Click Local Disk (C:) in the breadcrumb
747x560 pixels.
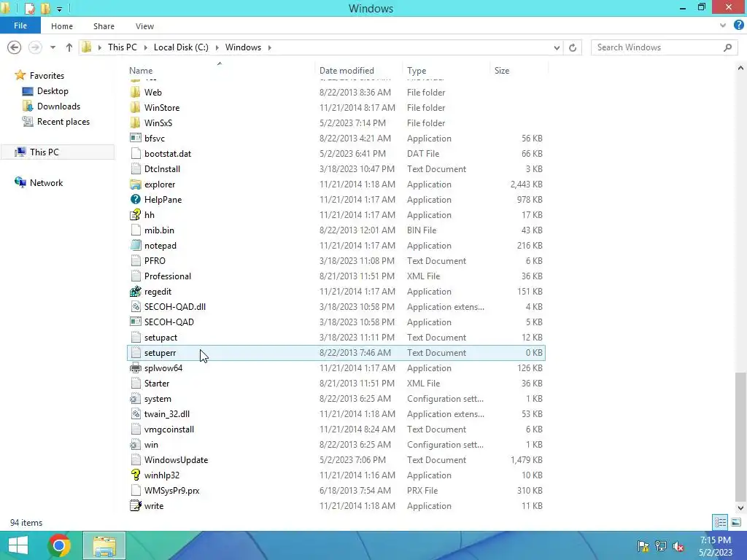pyautogui.click(x=181, y=47)
